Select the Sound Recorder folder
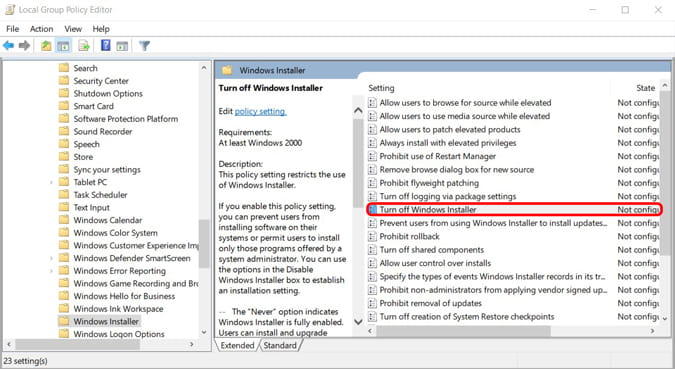 [102, 131]
